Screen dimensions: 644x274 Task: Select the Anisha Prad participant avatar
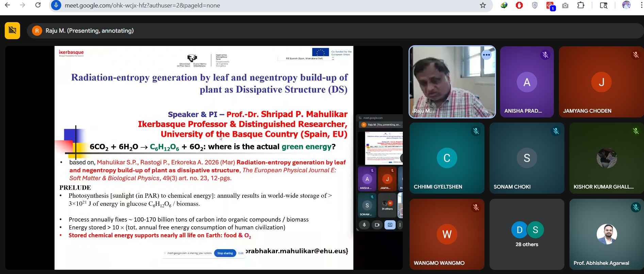[527, 82]
